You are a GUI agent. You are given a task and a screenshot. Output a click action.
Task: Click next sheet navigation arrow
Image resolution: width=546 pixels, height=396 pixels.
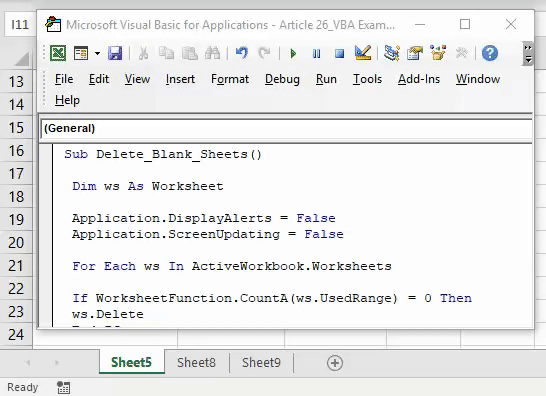click(x=56, y=363)
